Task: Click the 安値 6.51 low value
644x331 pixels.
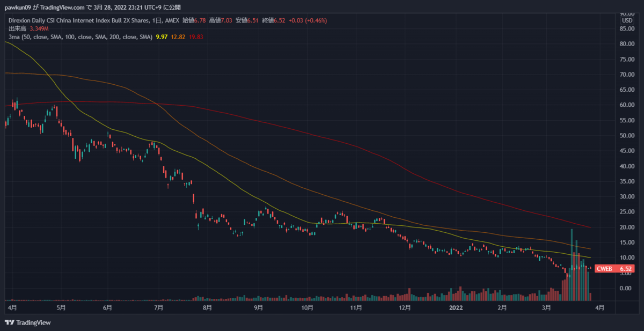Action: point(247,20)
